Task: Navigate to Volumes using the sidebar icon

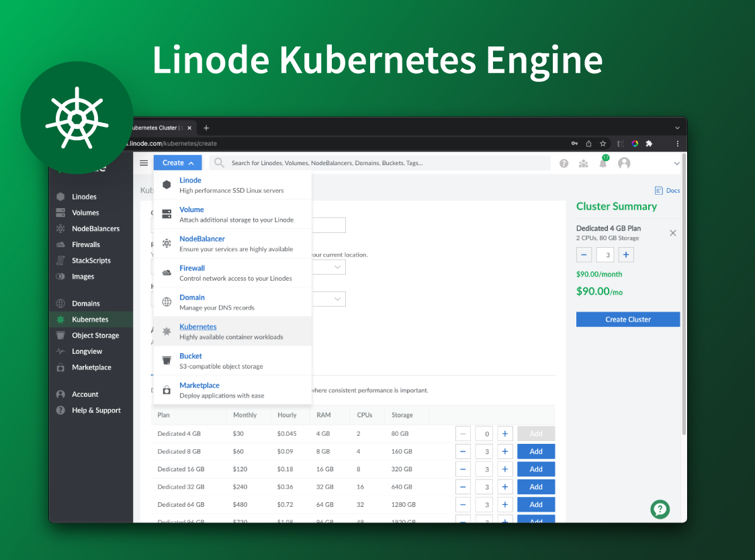Action: pos(86,212)
